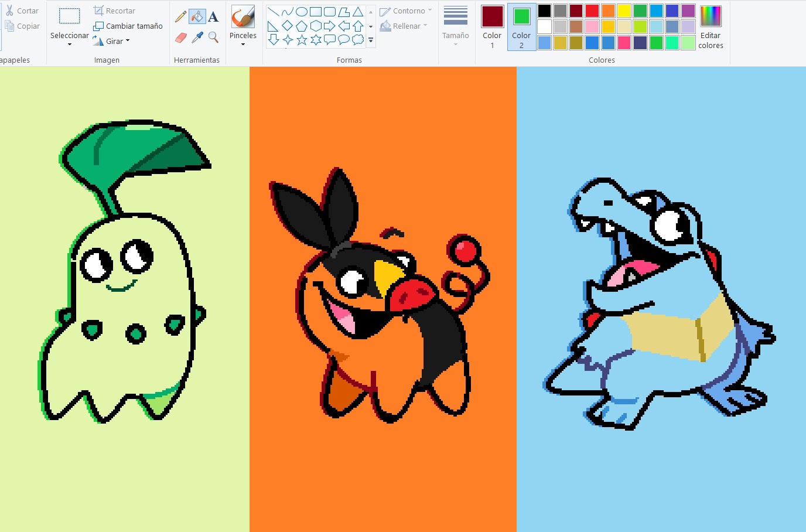Choose the polygon shape

pyautogui.click(x=344, y=12)
